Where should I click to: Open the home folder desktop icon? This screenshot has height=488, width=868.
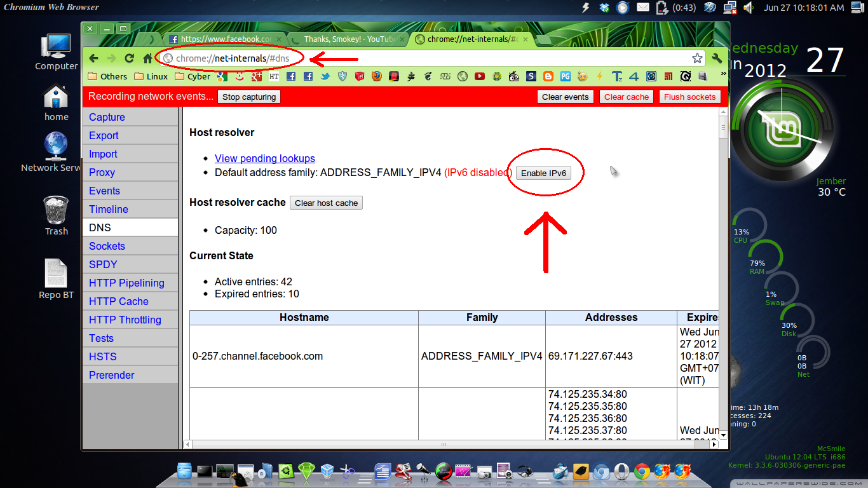coord(56,103)
